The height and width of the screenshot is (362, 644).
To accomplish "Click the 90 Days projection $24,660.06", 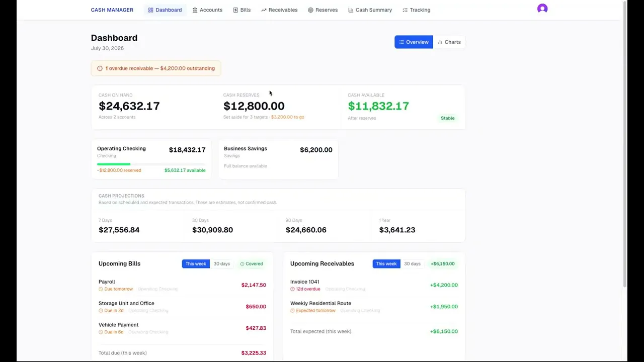I will pyautogui.click(x=306, y=230).
